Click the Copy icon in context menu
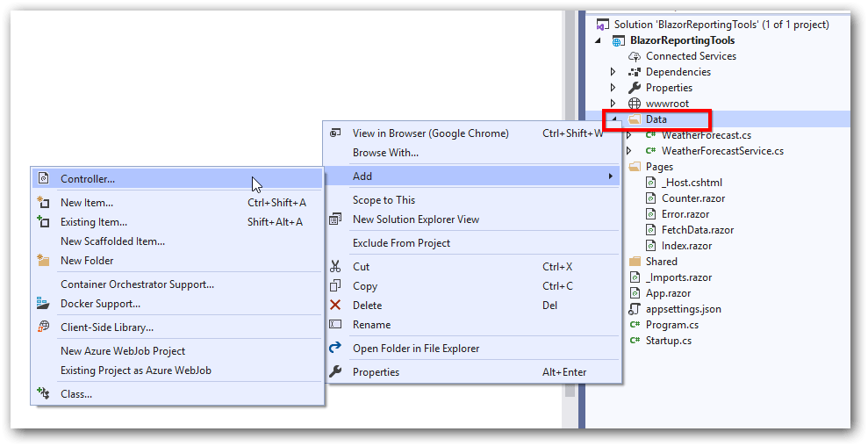This screenshot has width=868, height=446. pyautogui.click(x=335, y=286)
